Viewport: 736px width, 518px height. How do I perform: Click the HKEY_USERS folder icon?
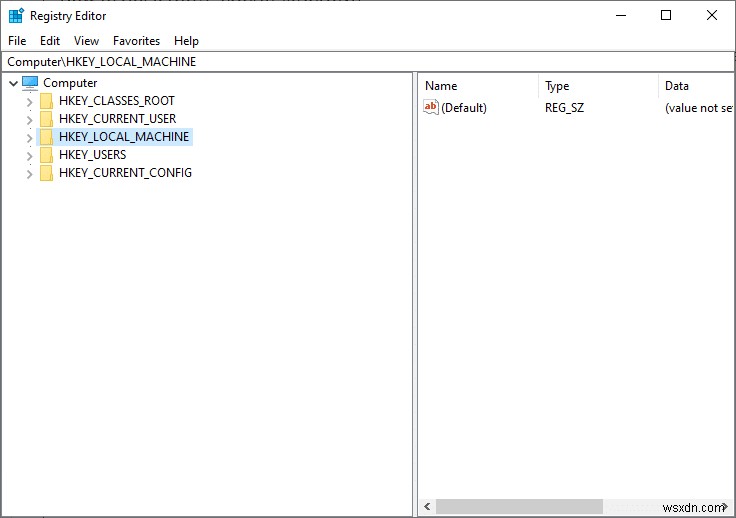point(46,155)
